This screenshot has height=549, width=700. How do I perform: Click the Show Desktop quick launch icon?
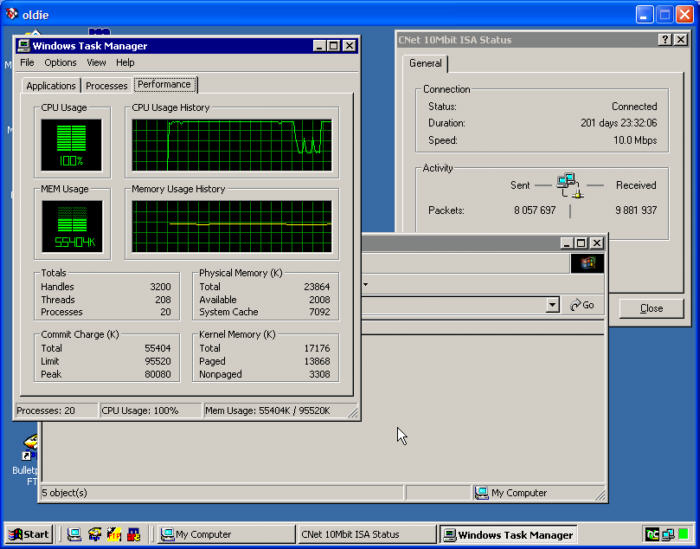pyautogui.click(x=74, y=534)
